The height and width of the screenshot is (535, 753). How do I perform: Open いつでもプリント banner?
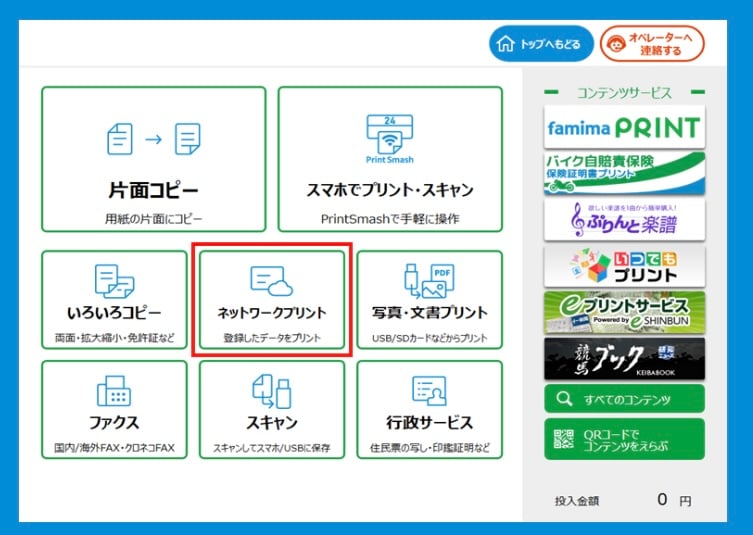click(624, 266)
